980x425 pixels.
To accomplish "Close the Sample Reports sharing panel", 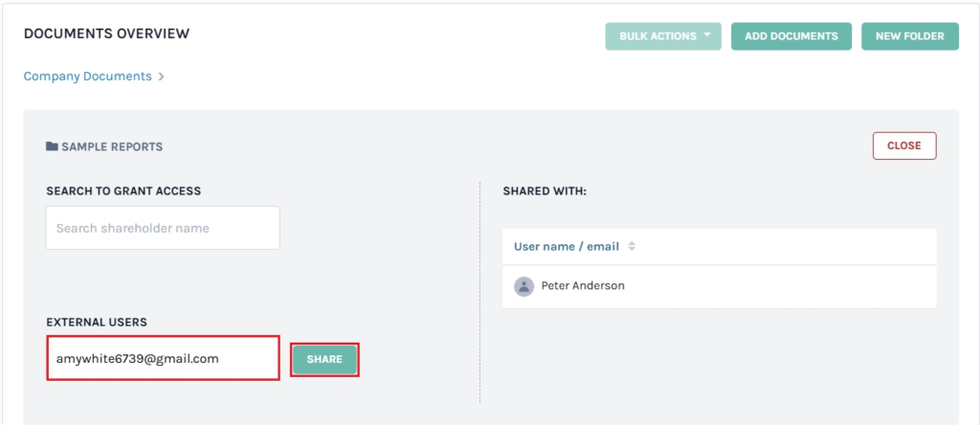I will point(903,145).
